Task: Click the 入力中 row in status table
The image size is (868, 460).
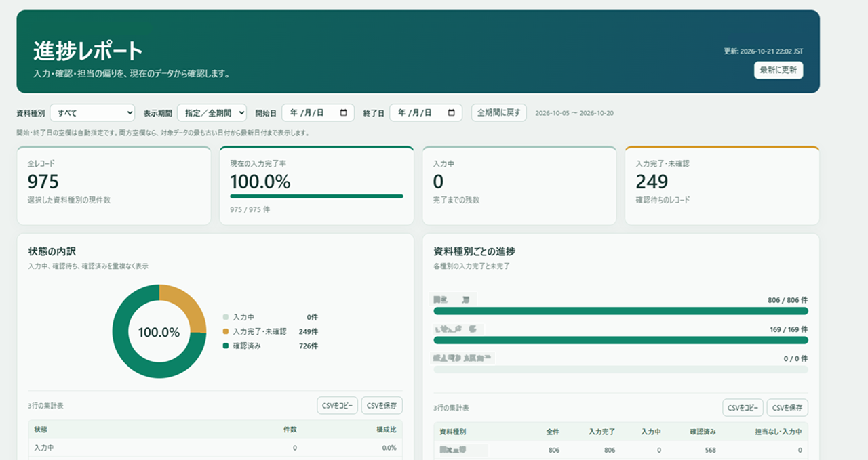Action: pos(216,448)
